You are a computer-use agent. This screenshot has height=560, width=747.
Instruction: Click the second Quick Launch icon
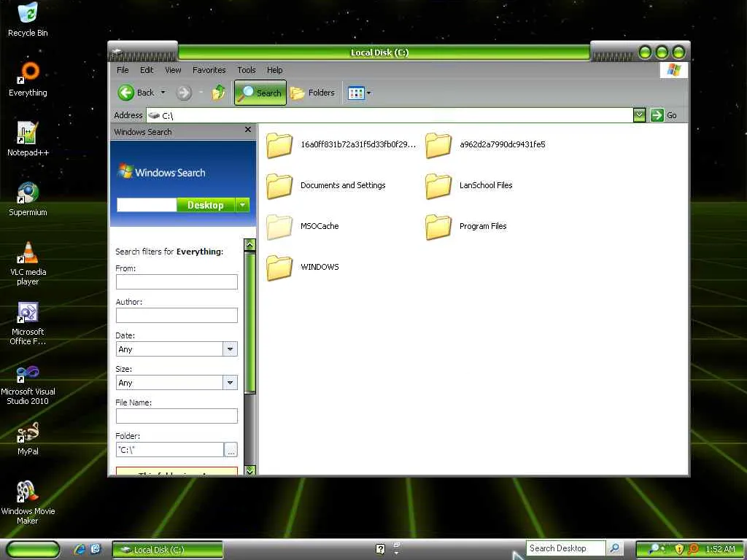pyautogui.click(x=96, y=549)
